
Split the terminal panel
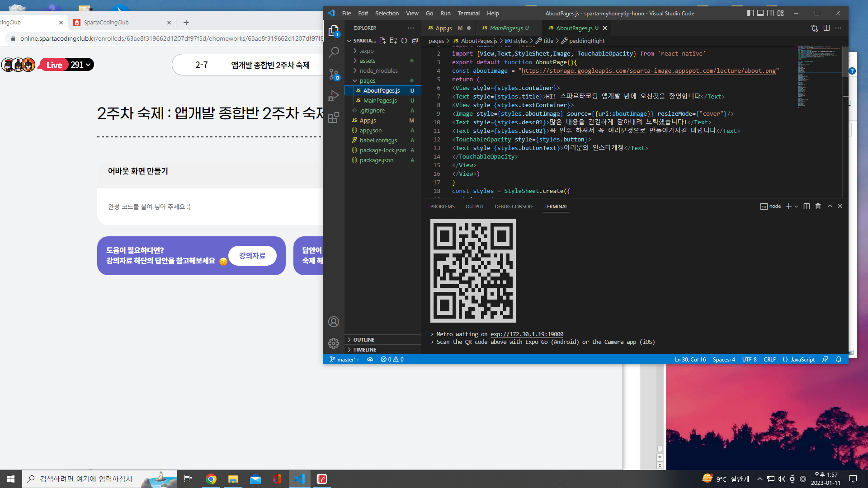807,206
